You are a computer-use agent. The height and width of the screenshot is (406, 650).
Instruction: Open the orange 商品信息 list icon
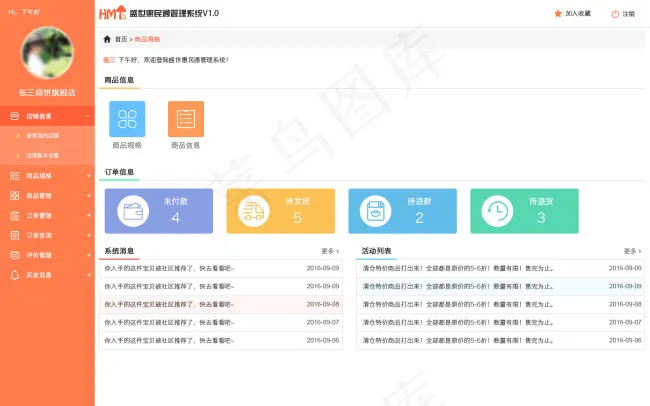[185, 119]
